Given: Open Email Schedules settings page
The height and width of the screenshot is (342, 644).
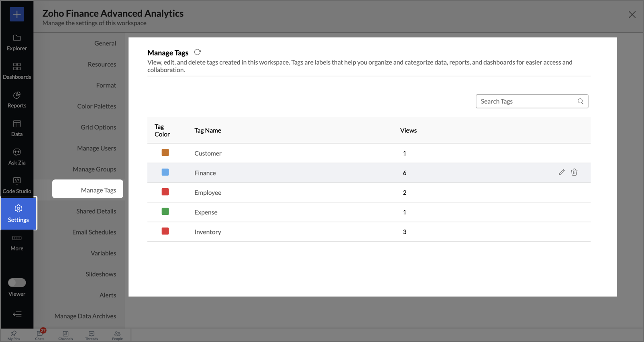Looking at the screenshot, I should (94, 232).
